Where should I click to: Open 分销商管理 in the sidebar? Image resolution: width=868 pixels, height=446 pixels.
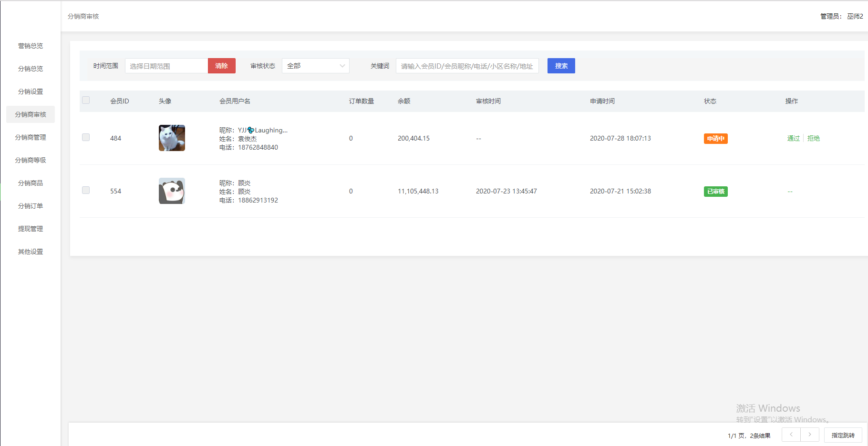(x=31, y=137)
